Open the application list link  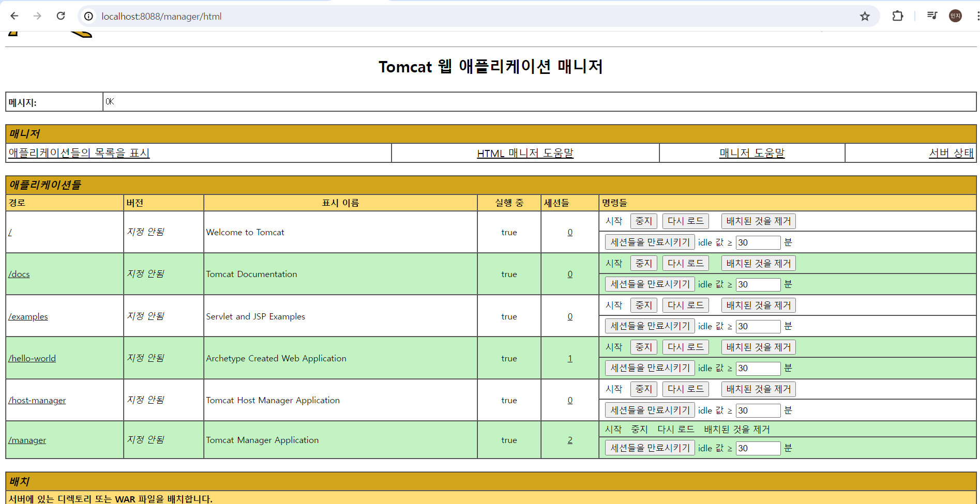click(x=79, y=153)
